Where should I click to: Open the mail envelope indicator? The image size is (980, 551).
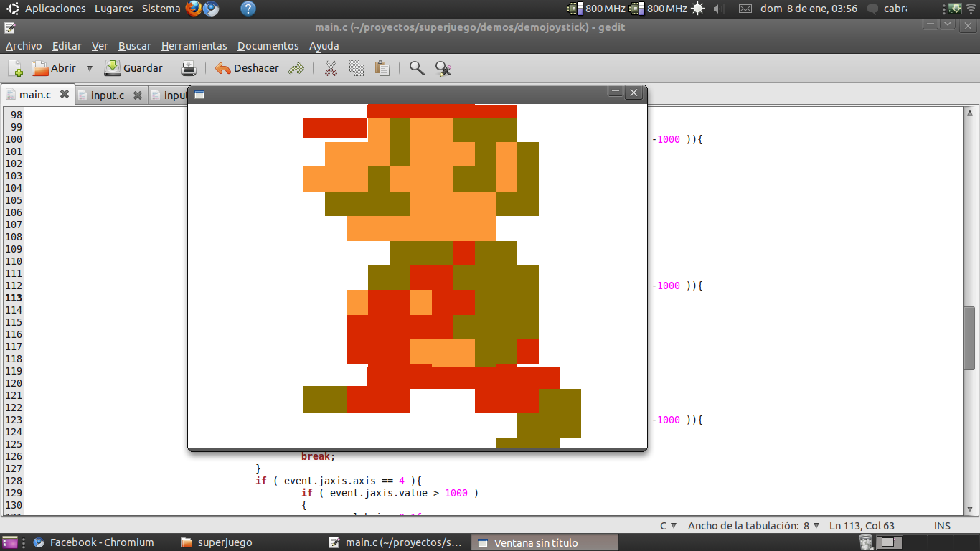(745, 9)
